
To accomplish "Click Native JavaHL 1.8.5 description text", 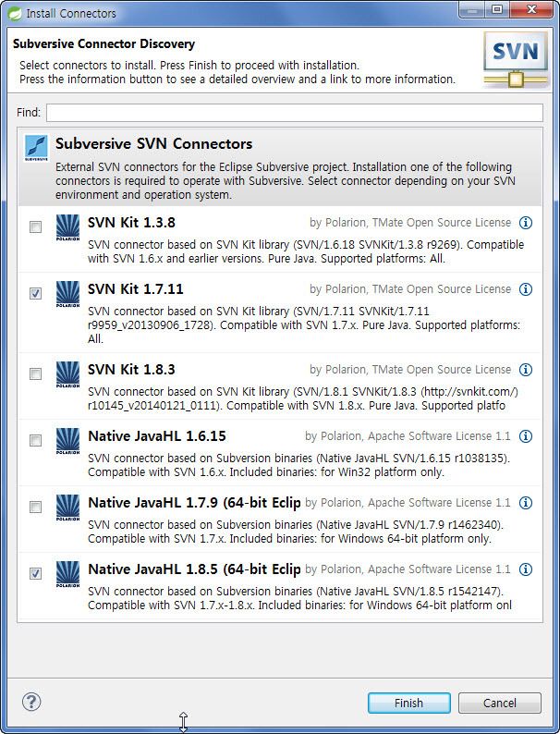I will 299,598.
